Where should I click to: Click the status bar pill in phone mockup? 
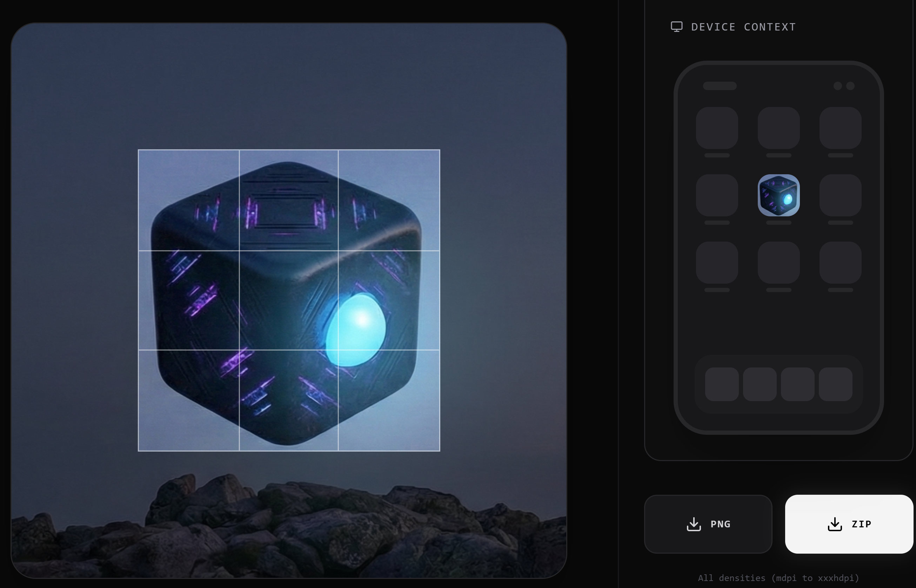pyautogui.click(x=720, y=86)
